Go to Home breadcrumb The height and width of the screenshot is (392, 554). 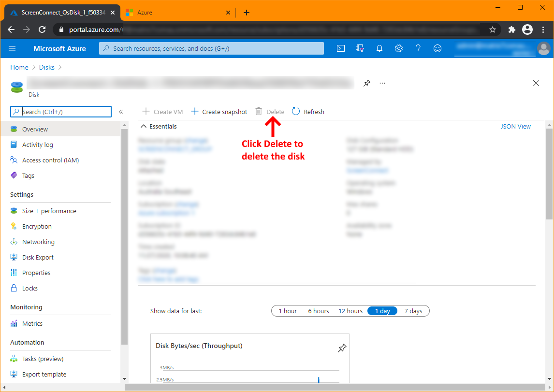(19, 68)
